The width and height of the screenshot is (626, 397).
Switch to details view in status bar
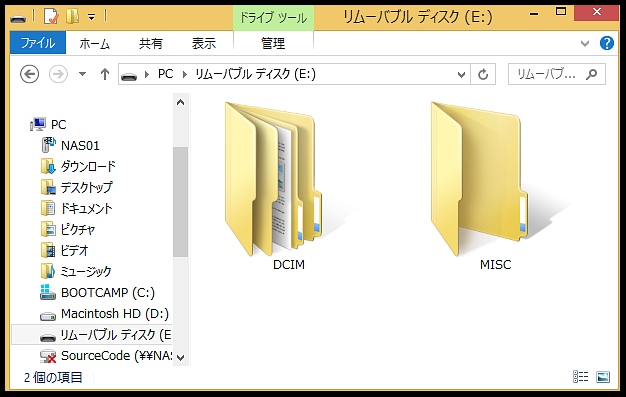click(x=580, y=377)
